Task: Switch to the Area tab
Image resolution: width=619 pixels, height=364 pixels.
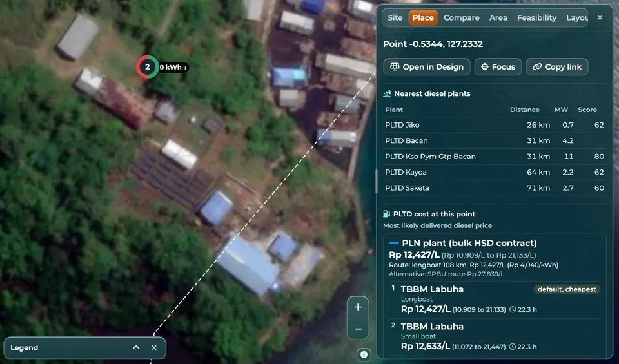Action: (x=498, y=18)
